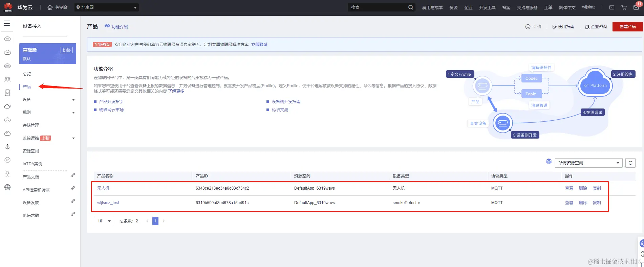Image resolution: width=644 pixels, height=267 pixels.
Task: Select 产品 in the sidebar
Action: [x=27, y=87]
